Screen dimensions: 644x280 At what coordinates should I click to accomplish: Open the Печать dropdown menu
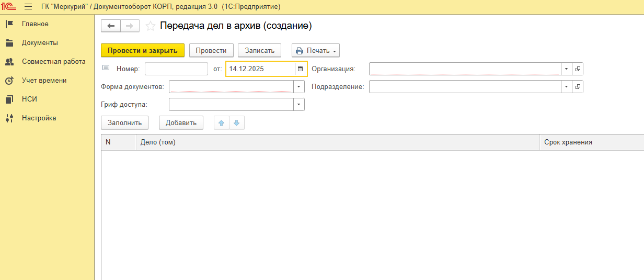[x=316, y=51]
